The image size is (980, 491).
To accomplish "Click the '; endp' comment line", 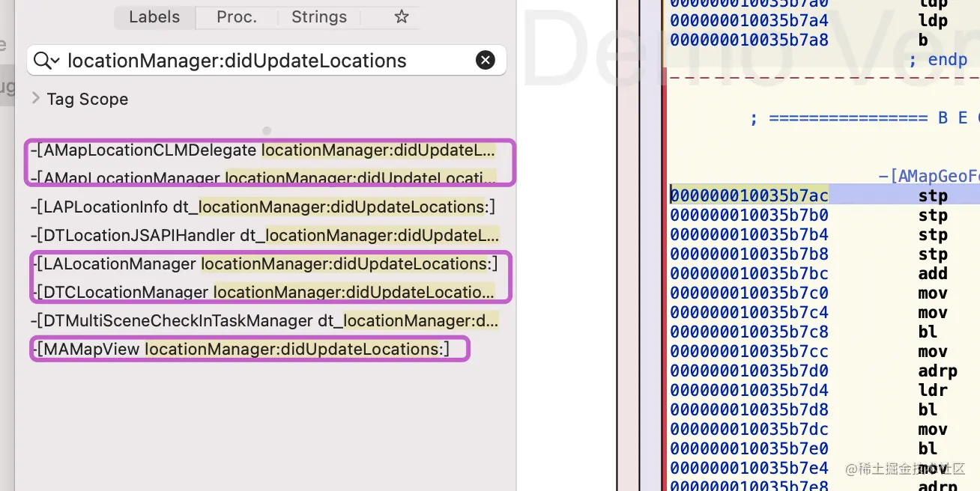I will [937, 60].
